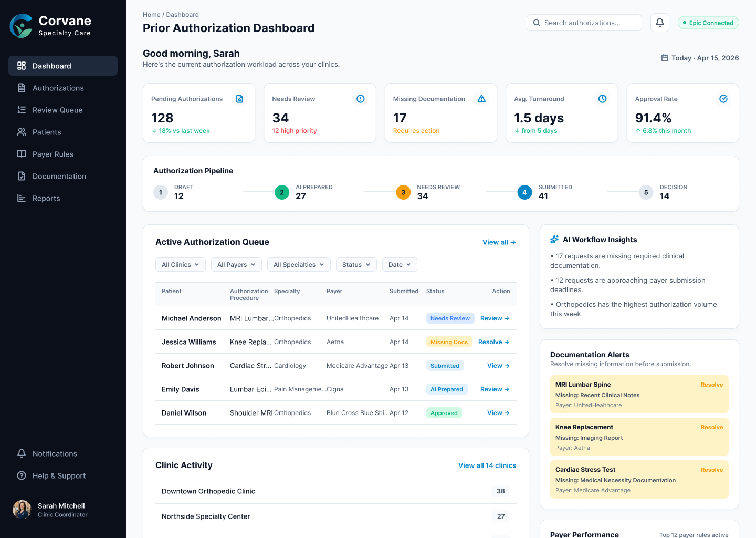Expand the All Payers filter dropdown
756x538 pixels.
click(x=236, y=265)
